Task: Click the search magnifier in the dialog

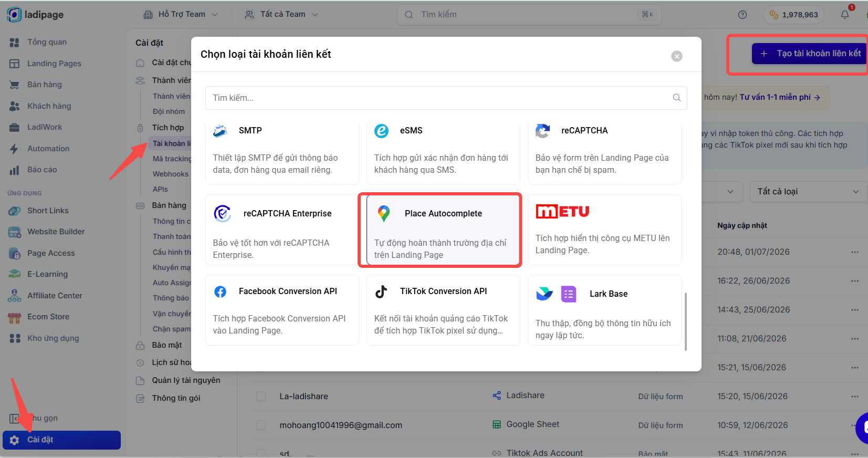Action: tap(677, 98)
